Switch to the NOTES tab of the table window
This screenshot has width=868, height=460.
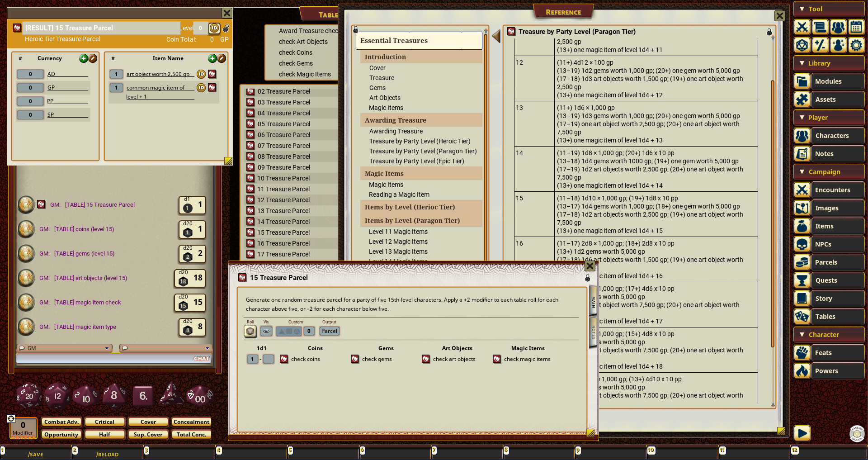[593, 332]
